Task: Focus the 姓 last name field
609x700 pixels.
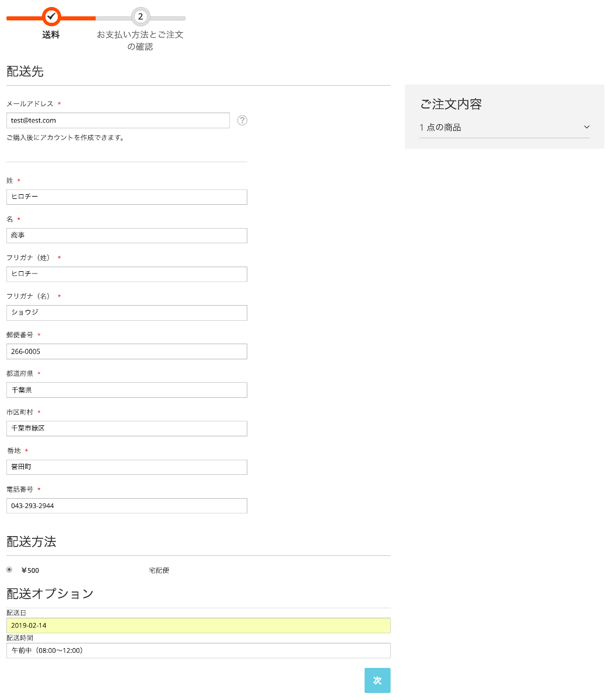Action: pos(127,197)
